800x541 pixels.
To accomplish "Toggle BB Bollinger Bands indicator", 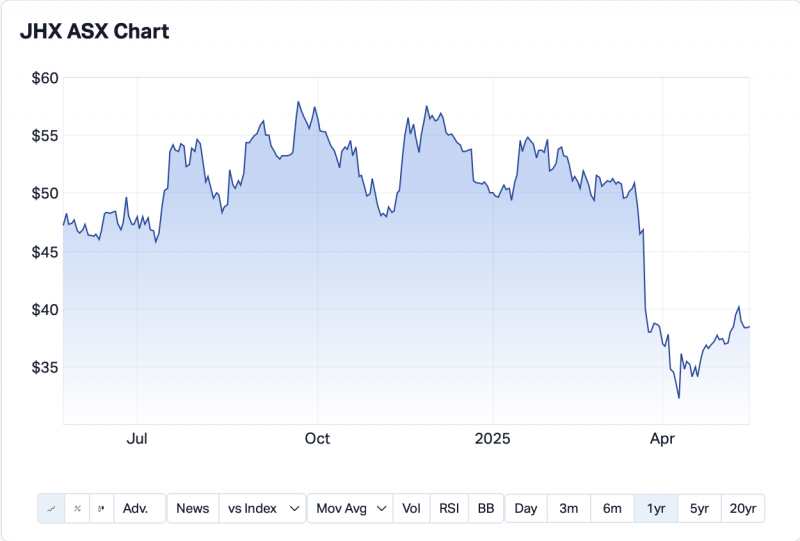I will coord(486,508).
